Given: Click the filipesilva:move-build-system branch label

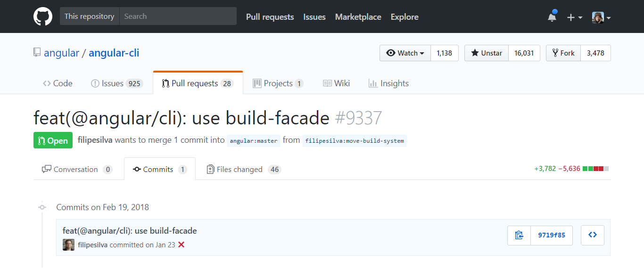Looking at the screenshot, I should click(355, 141).
